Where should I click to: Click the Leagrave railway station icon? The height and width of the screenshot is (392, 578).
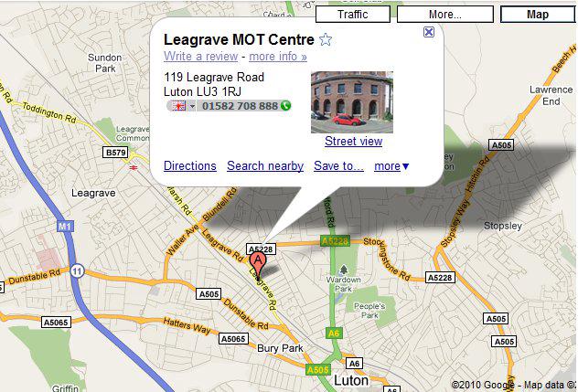[x=134, y=167]
